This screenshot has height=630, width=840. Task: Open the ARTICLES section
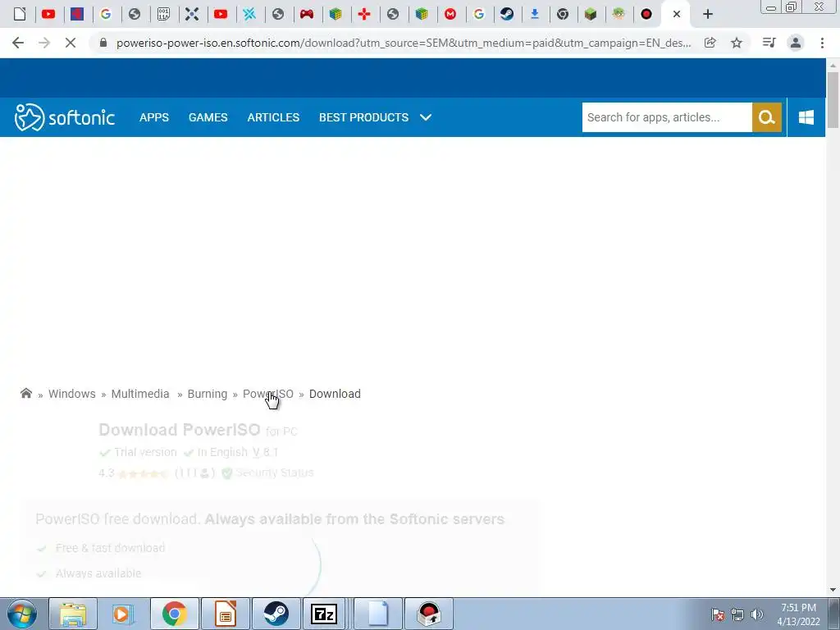pos(273,117)
